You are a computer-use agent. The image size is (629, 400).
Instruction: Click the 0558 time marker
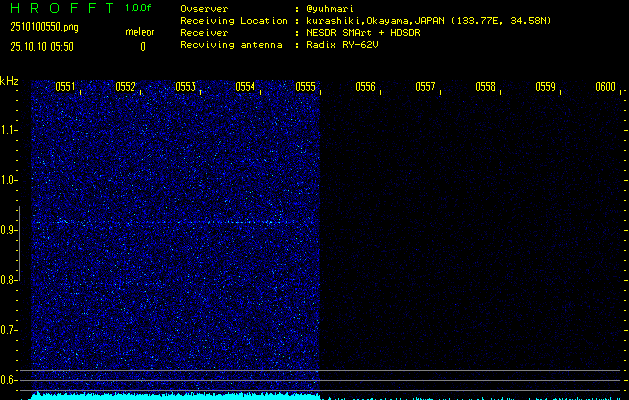click(x=485, y=87)
